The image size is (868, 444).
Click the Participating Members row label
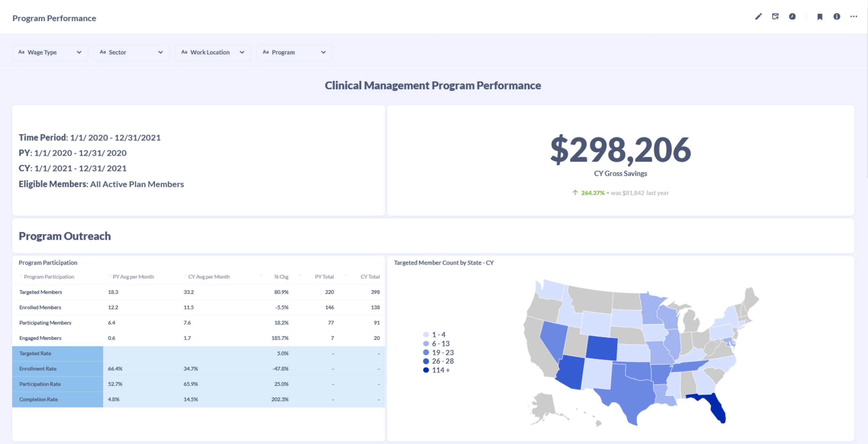click(45, 323)
